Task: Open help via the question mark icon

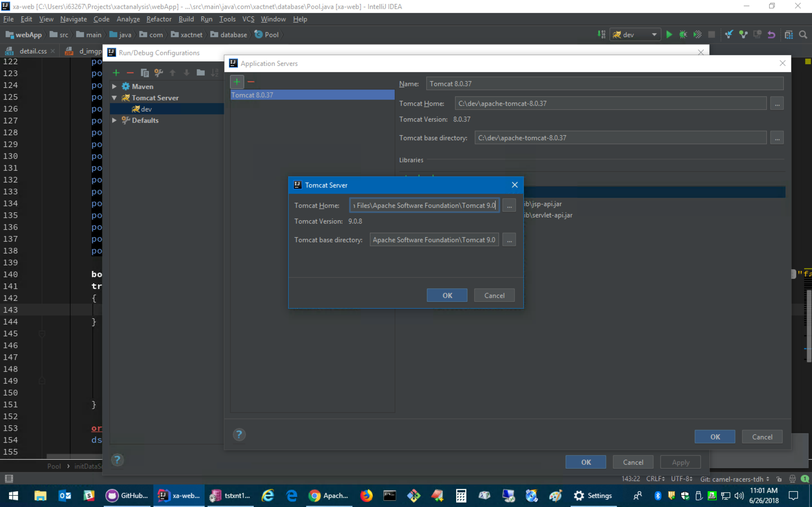Action: point(239,435)
